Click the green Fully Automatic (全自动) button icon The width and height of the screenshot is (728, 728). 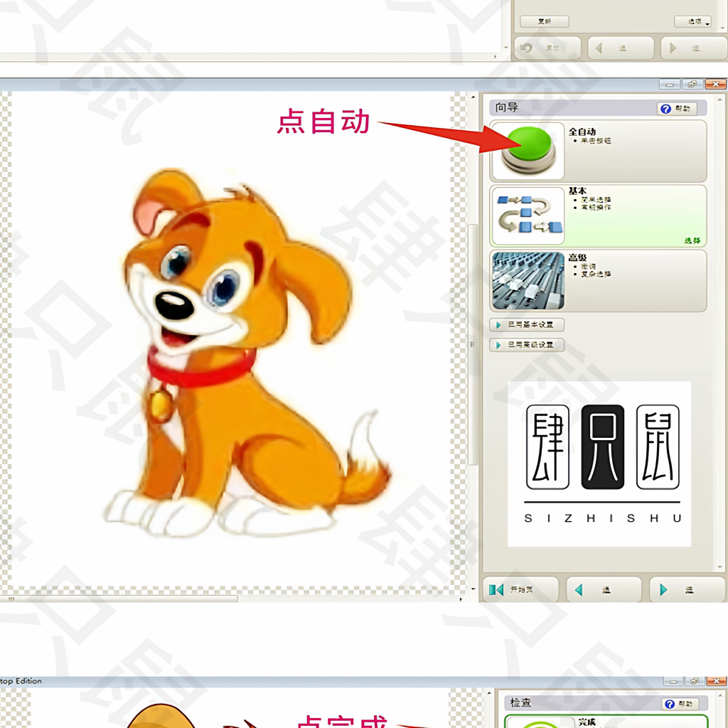tap(528, 151)
